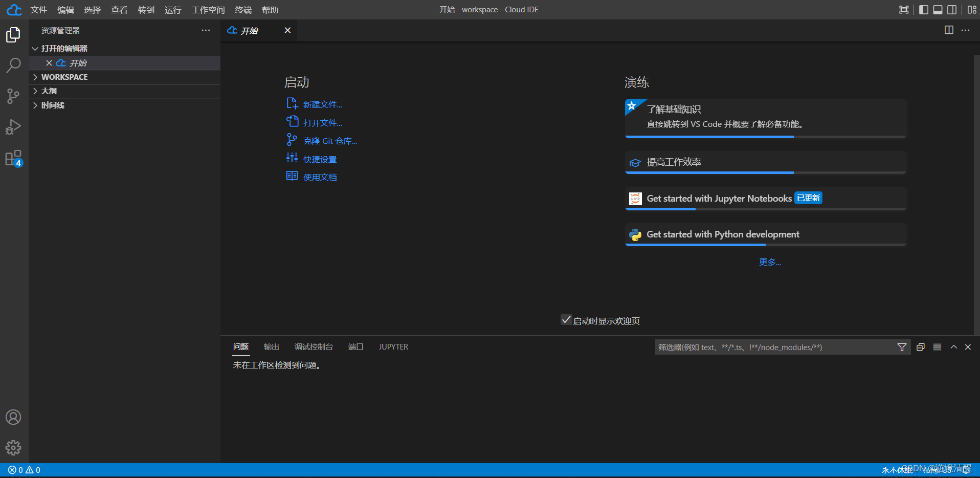
Task: Open the Extensions view with badge 4
Action: coord(13,158)
